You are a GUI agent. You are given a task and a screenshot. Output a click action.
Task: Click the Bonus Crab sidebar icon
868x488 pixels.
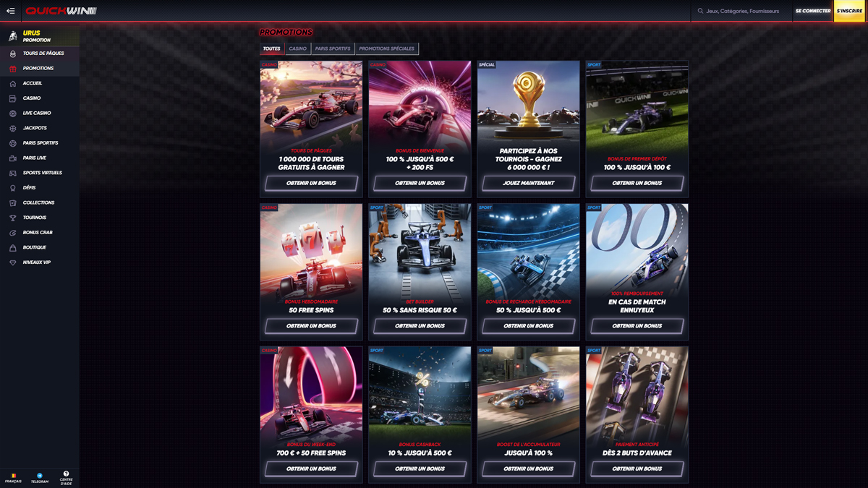click(x=12, y=233)
